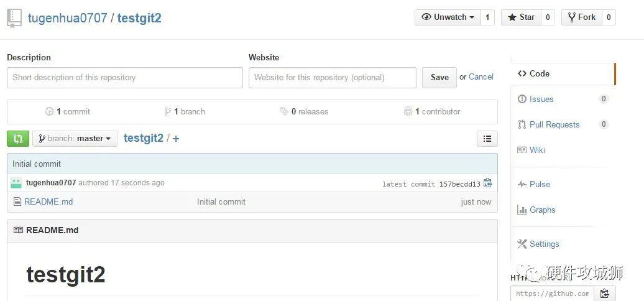The width and height of the screenshot is (644, 301).
Task: Copy the clone URL with clipboard button
Action: (x=605, y=293)
